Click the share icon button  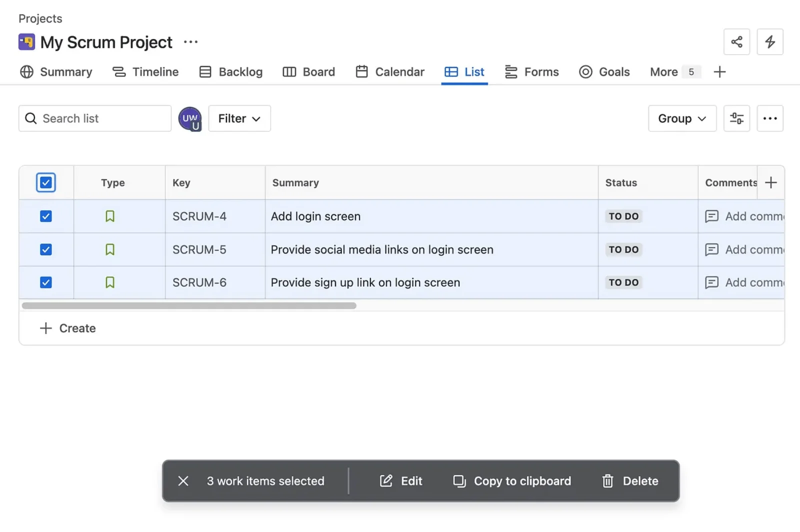click(x=736, y=42)
